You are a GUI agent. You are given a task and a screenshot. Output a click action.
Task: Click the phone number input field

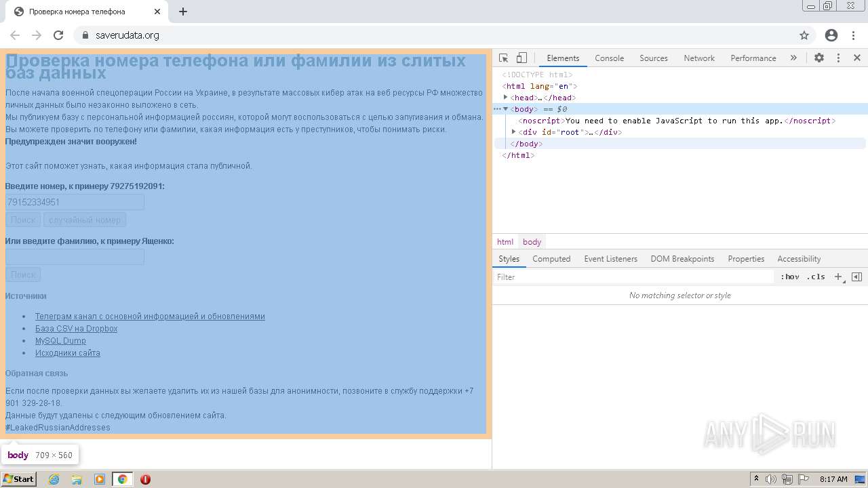pyautogui.click(x=75, y=202)
